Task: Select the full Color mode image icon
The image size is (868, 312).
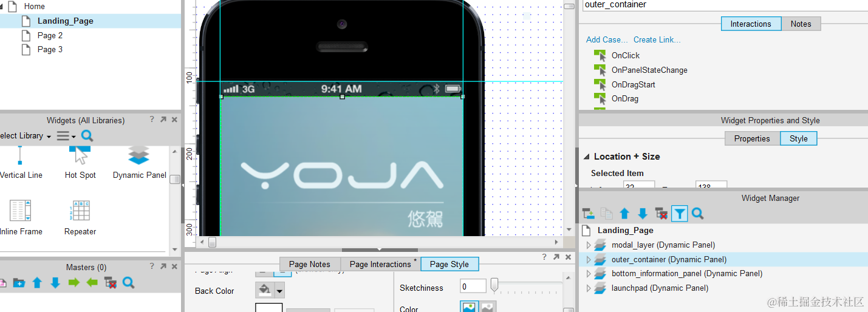Action: click(x=469, y=308)
